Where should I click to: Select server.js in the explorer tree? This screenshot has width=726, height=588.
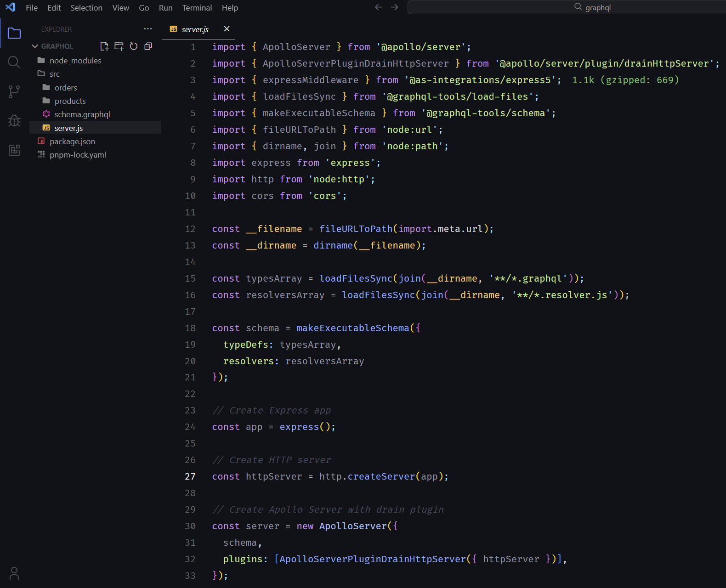point(95,128)
